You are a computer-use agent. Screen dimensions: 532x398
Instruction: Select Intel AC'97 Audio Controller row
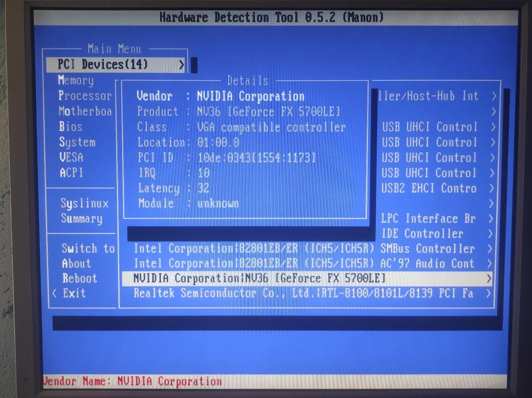[304, 264]
